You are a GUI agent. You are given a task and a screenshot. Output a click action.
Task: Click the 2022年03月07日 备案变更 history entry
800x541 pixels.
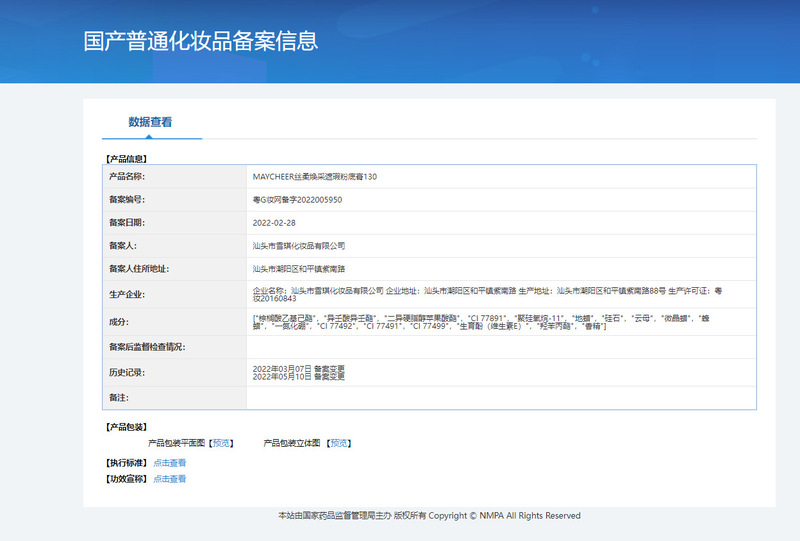click(x=298, y=368)
